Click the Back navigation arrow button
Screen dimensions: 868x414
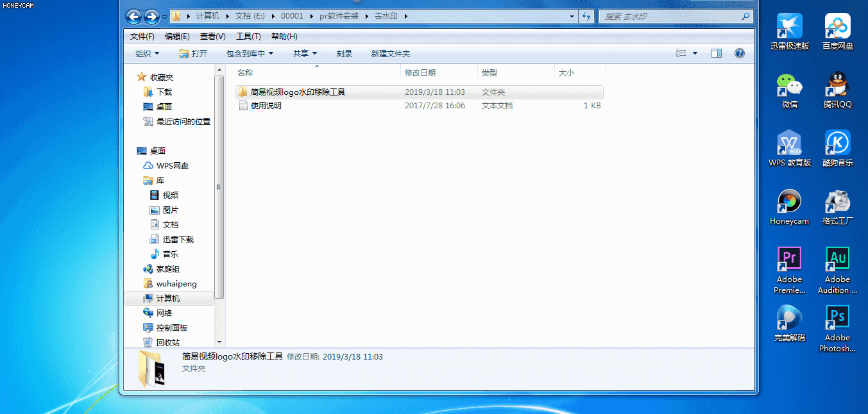tap(133, 17)
